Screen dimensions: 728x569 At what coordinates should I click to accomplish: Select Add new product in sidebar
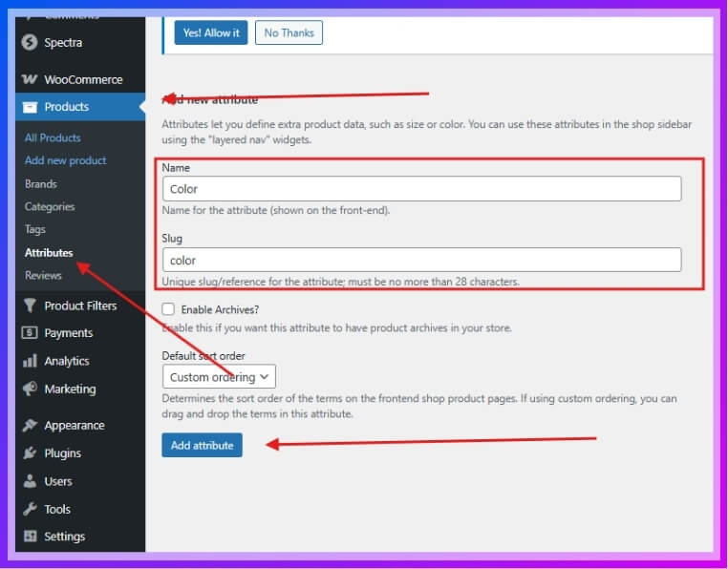65,160
